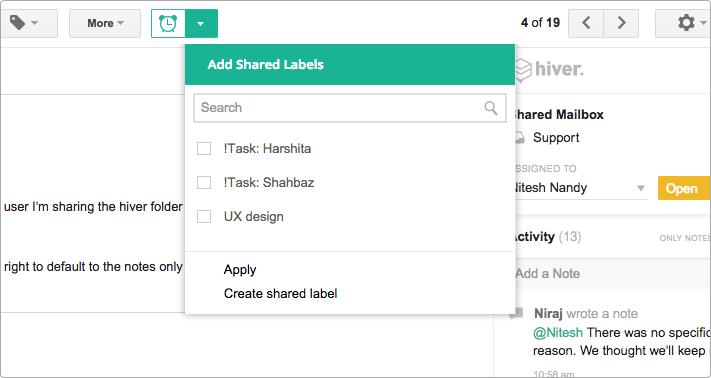The image size is (711, 378).
Task: Open the settings gear menu
Action: (686, 23)
